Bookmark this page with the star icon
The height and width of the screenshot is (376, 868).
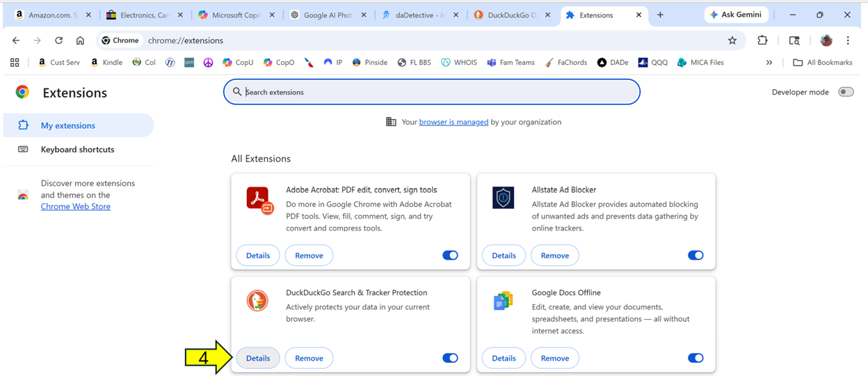click(x=732, y=40)
